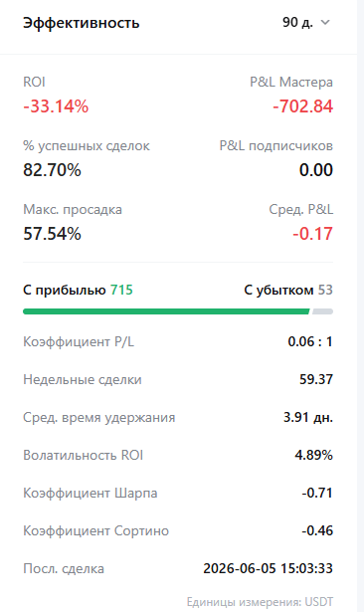
Task: Click the Коэффициент Сортино value -0.46
Action: click(x=317, y=530)
